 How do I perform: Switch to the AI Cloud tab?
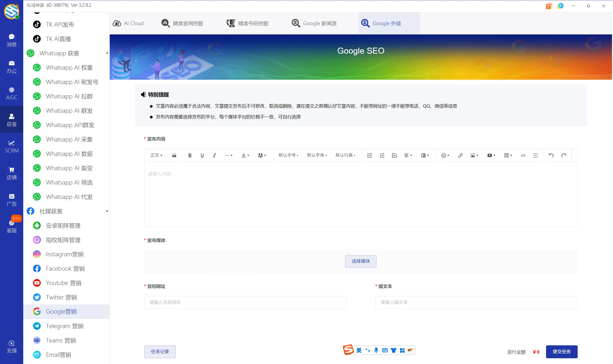pyautogui.click(x=129, y=23)
